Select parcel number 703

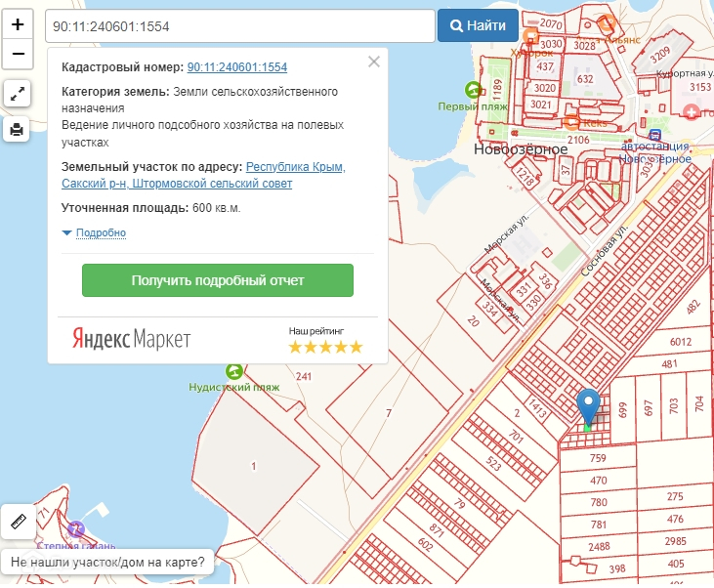[x=674, y=405]
